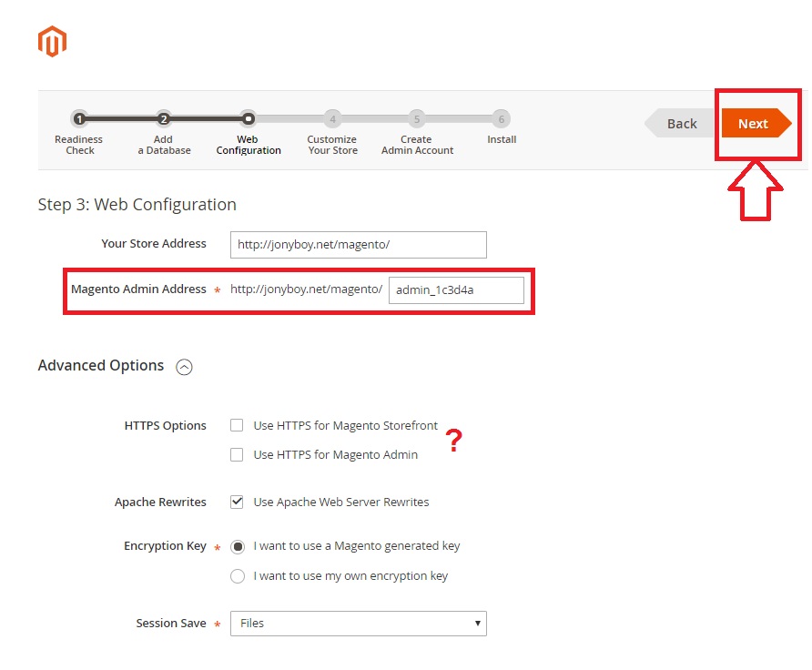
Task: Uncheck Use Apache Web Server Rewrites
Action: point(237,502)
